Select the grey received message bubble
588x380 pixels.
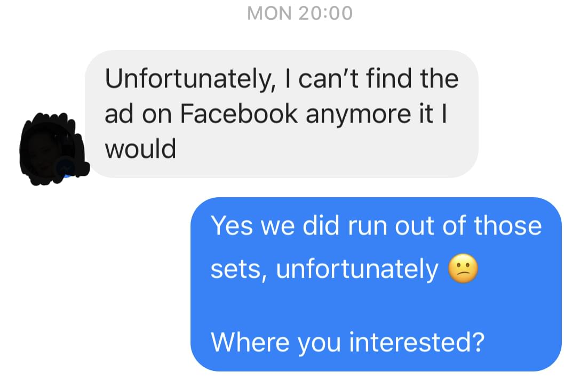click(x=281, y=114)
